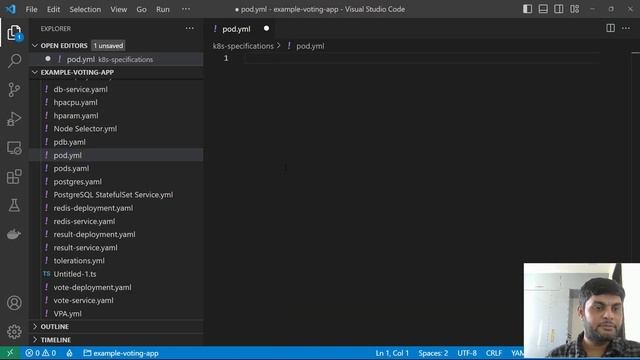640x360 pixels.
Task: Open redis-service.yaml file
Action: click(x=84, y=221)
